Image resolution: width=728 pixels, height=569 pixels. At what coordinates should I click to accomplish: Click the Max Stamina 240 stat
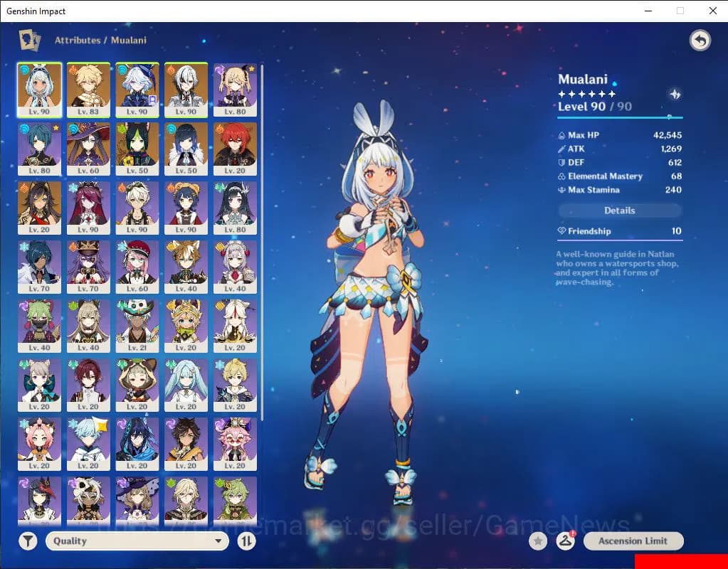(620, 189)
